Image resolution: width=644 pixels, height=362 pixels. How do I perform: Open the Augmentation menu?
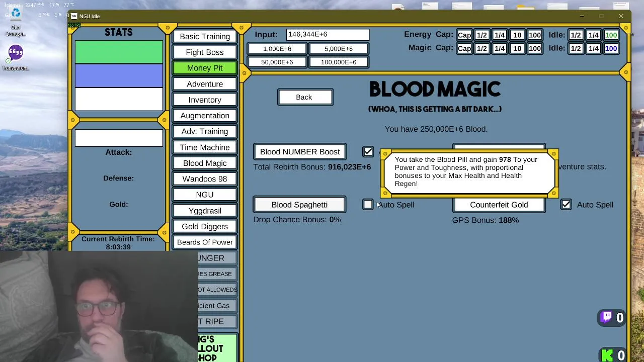pyautogui.click(x=205, y=116)
